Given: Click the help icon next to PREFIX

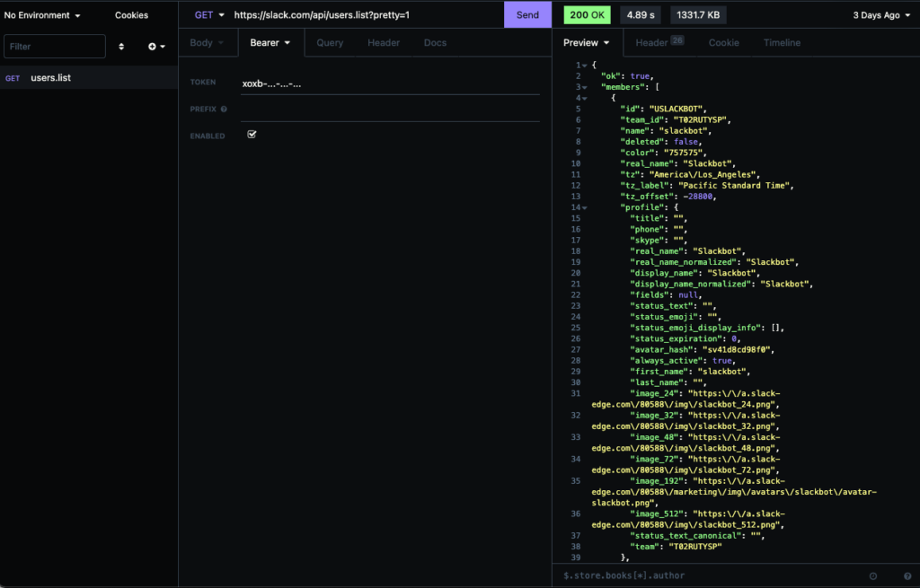Looking at the screenshot, I should [224, 109].
